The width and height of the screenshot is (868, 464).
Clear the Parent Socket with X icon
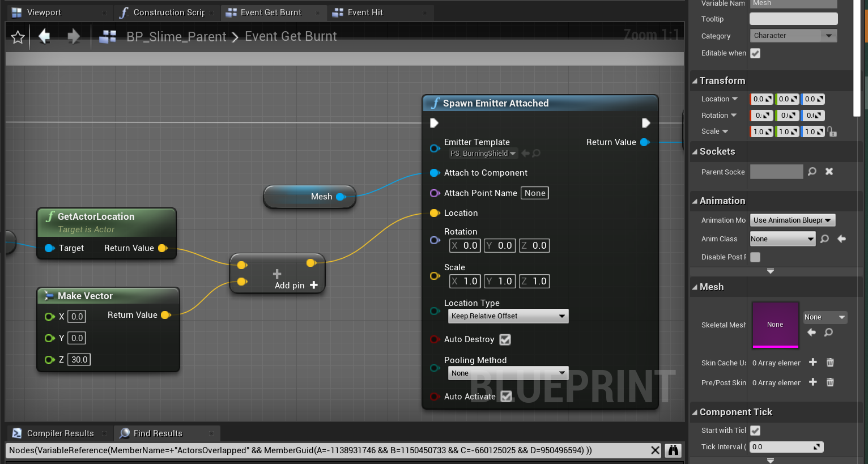coord(829,172)
